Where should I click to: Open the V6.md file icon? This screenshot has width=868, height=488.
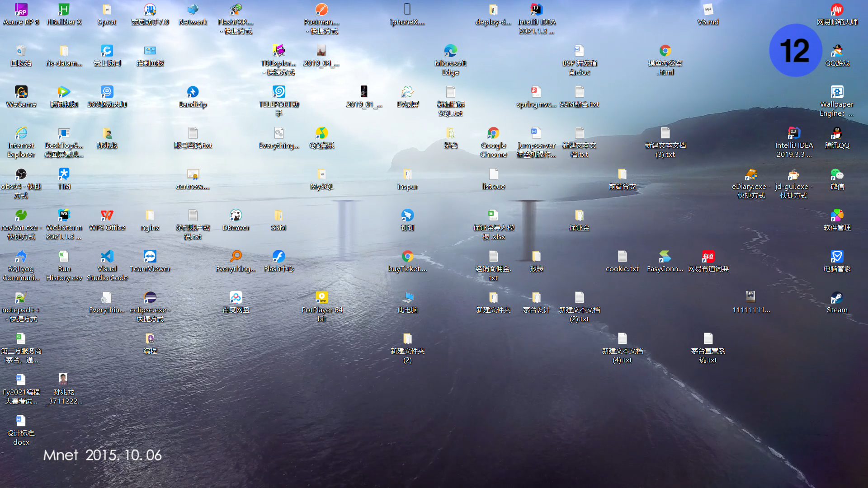click(708, 15)
